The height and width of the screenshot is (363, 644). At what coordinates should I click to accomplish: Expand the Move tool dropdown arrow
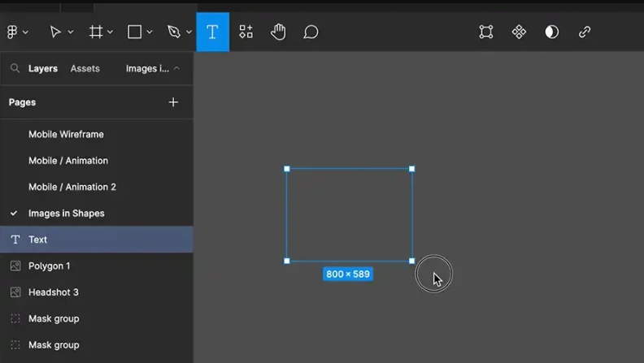[x=71, y=32]
